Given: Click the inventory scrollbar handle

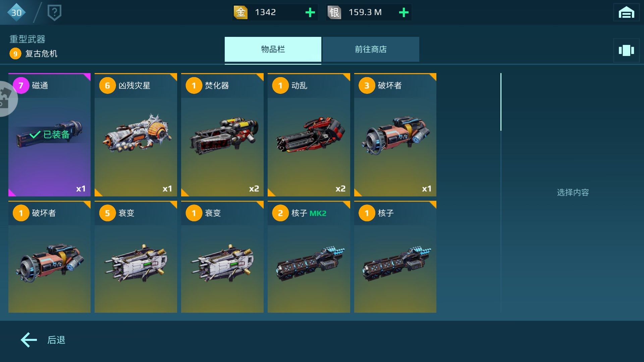Looking at the screenshot, I should pos(501,102).
